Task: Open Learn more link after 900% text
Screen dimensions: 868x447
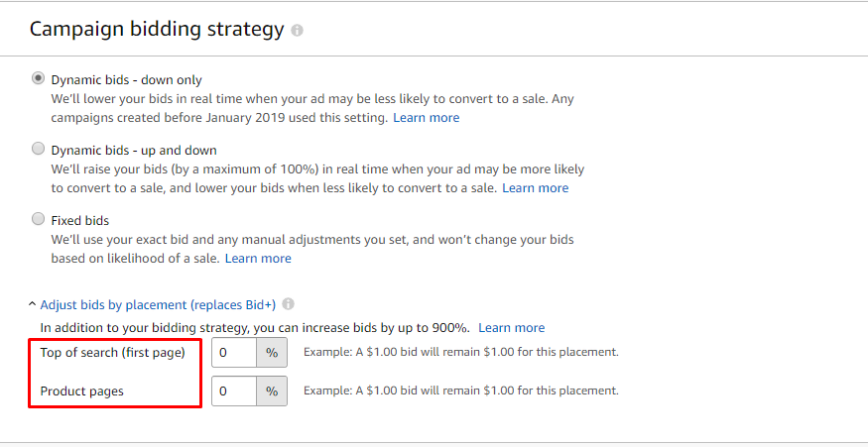Action: (x=512, y=328)
